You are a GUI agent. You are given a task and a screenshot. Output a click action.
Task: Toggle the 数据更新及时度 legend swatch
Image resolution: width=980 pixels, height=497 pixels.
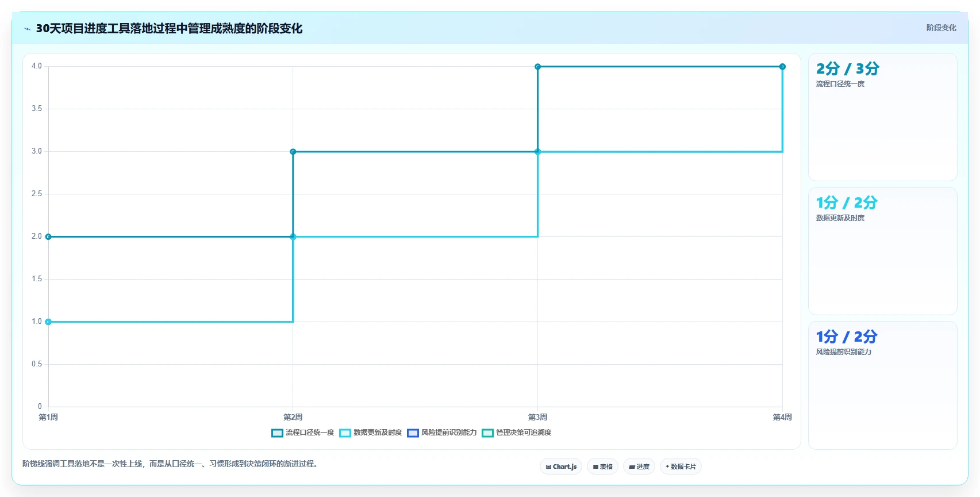pyautogui.click(x=345, y=433)
